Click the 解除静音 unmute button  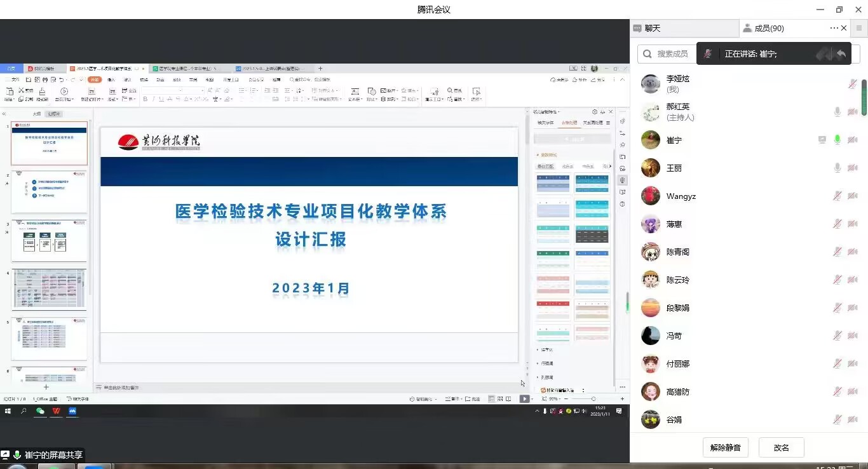tap(725, 447)
